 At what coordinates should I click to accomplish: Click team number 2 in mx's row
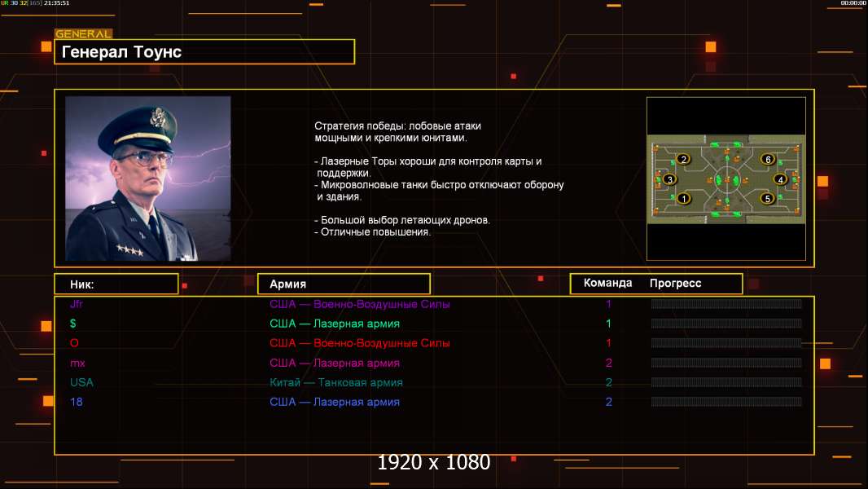608,363
